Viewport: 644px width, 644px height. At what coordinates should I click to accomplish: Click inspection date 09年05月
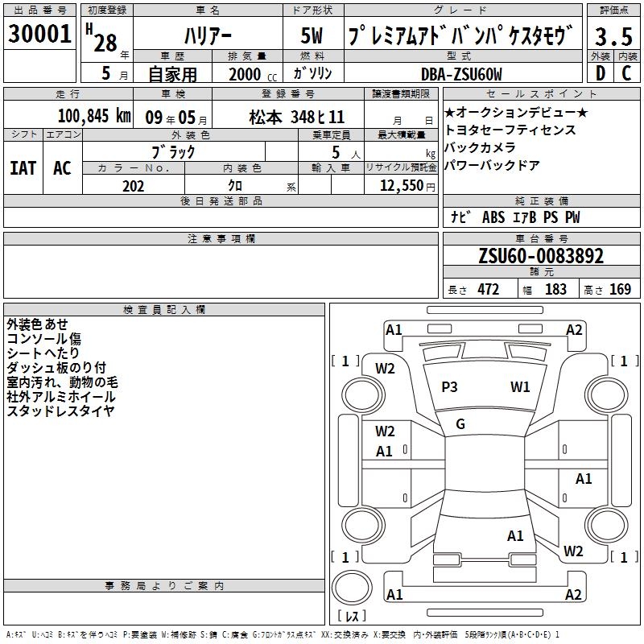[176, 118]
